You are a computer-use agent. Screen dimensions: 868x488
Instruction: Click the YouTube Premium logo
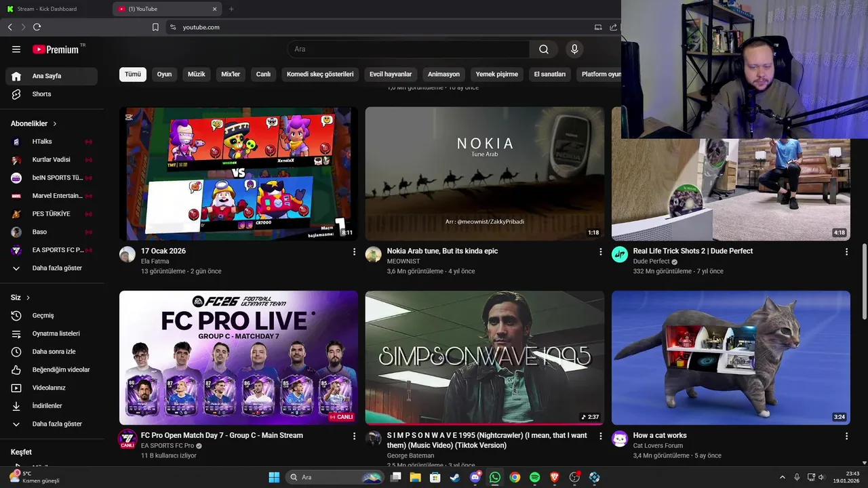pyautogui.click(x=56, y=49)
